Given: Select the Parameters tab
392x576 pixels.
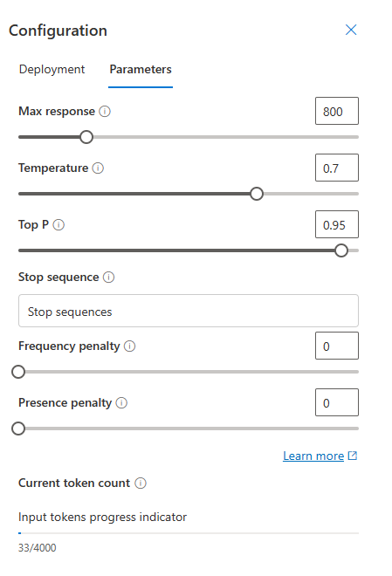Looking at the screenshot, I should (141, 70).
